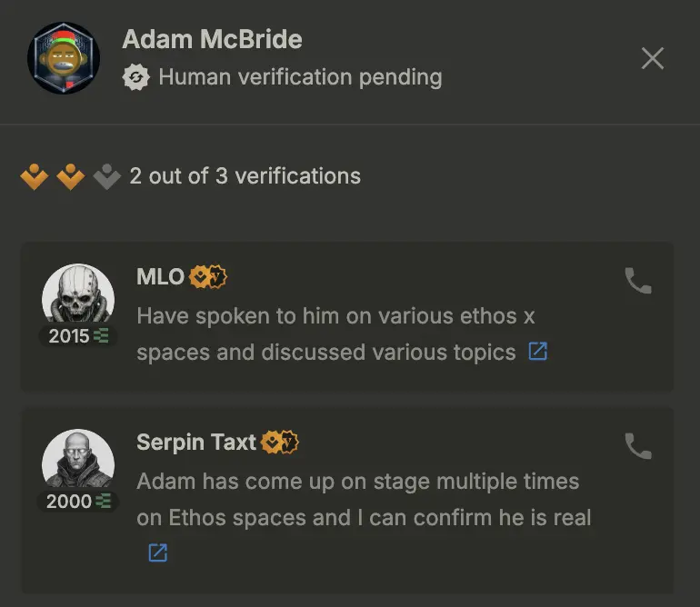This screenshot has width=700, height=607.
Task: Click Serpin Taxt's 2000 score badge
Action: pos(78,502)
